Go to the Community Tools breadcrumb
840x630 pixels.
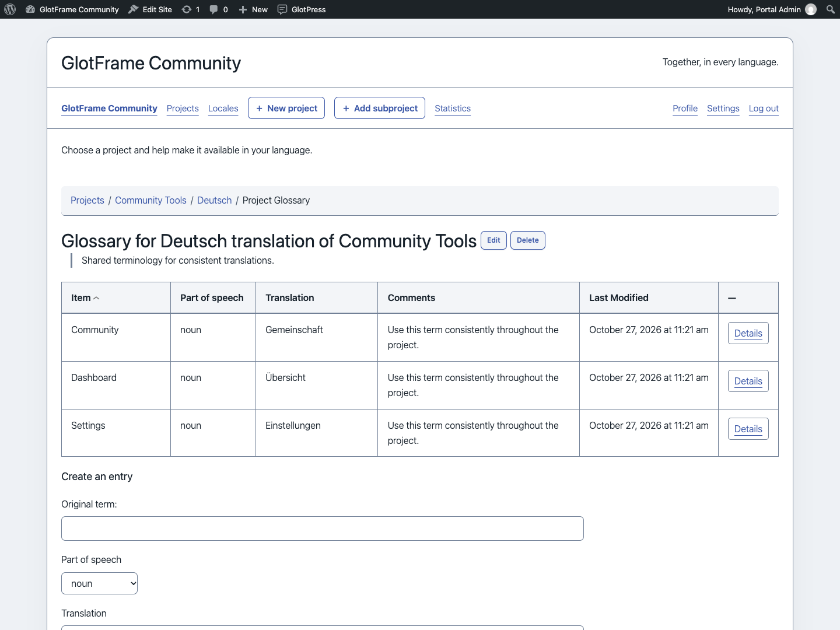tap(150, 200)
